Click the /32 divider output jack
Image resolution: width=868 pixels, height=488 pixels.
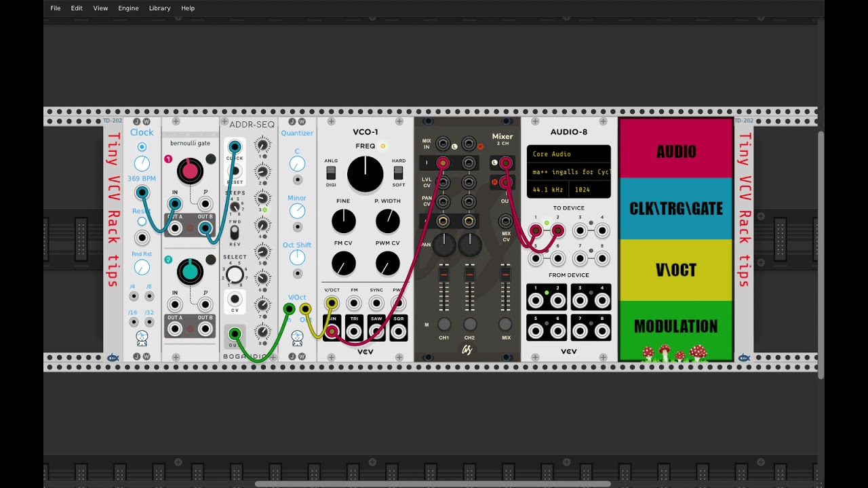tap(149, 322)
